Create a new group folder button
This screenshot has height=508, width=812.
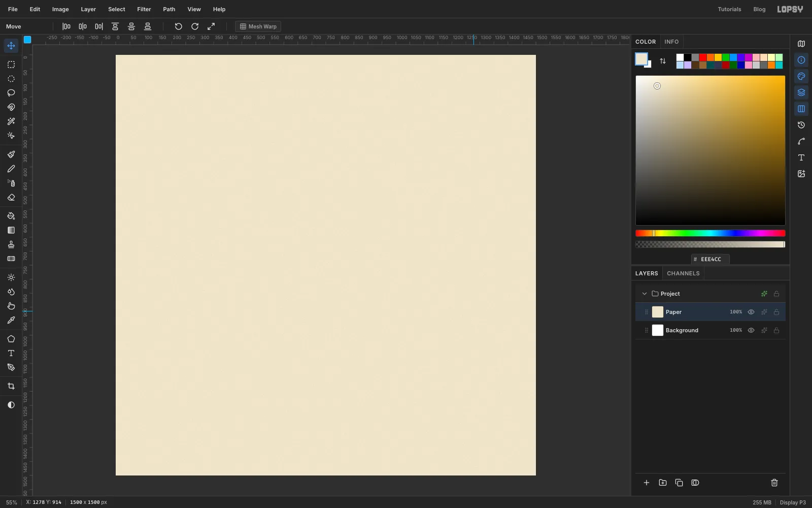[663, 483]
